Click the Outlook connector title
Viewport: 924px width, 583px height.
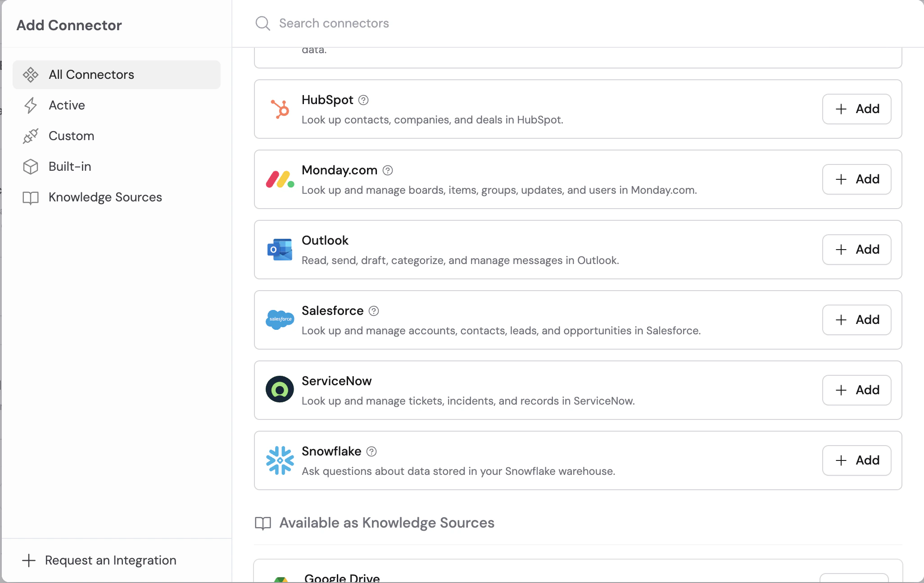click(325, 241)
